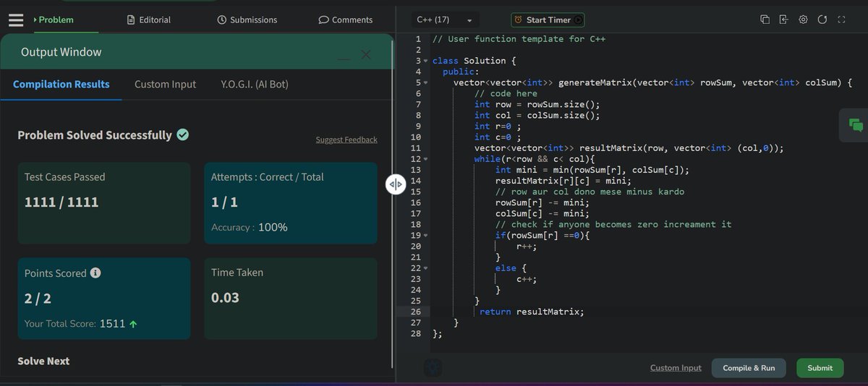Close the Output Window panel
Screen dimensions: 868x386
point(366,54)
